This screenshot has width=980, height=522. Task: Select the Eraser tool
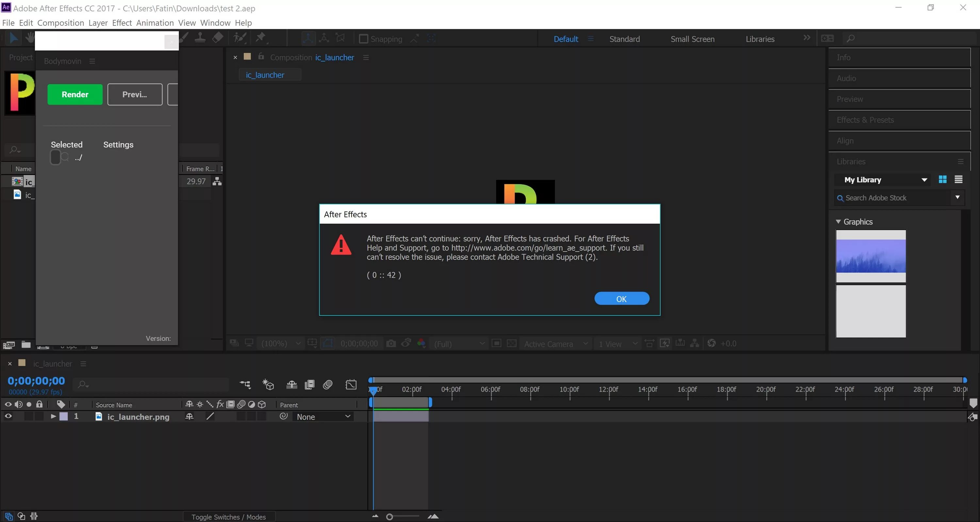coord(218,38)
